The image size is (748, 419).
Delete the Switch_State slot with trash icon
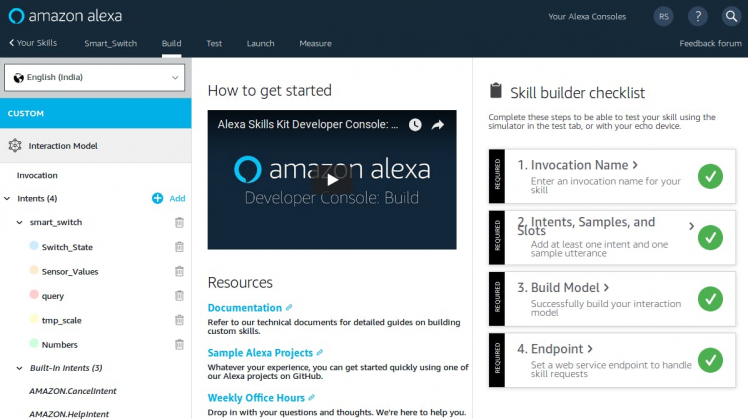click(179, 247)
